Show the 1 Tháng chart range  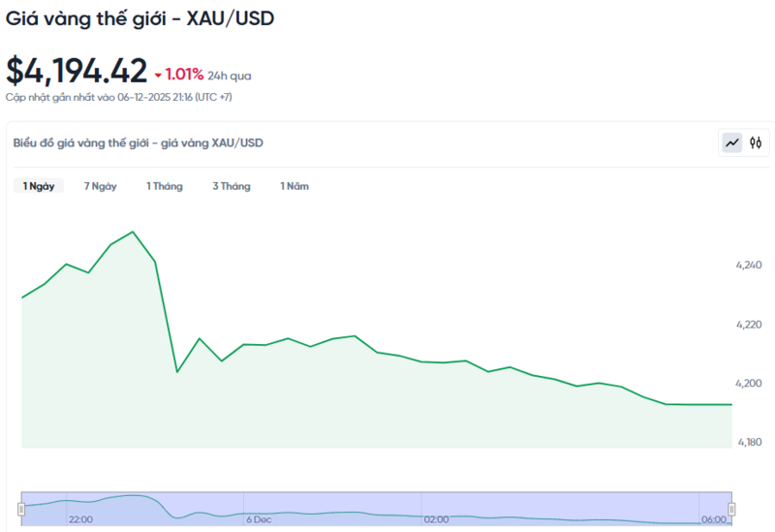tap(165, 186)
